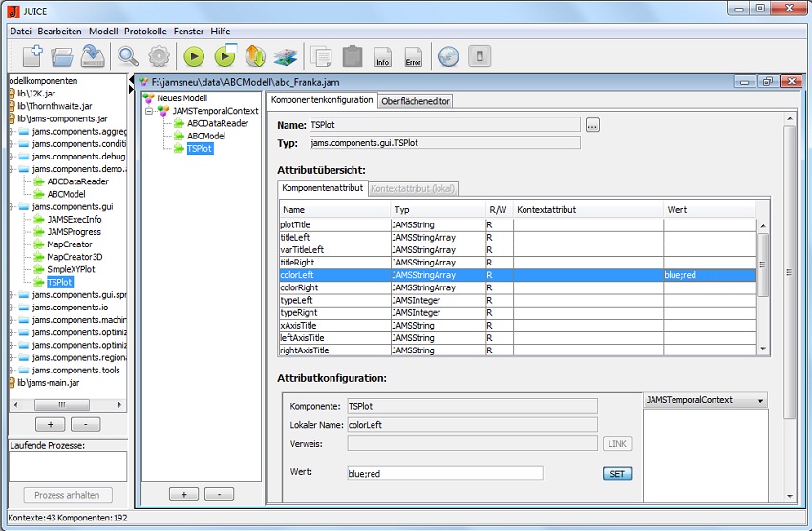Open the Error log icon

pyautogui.click(x=413, y=57)
